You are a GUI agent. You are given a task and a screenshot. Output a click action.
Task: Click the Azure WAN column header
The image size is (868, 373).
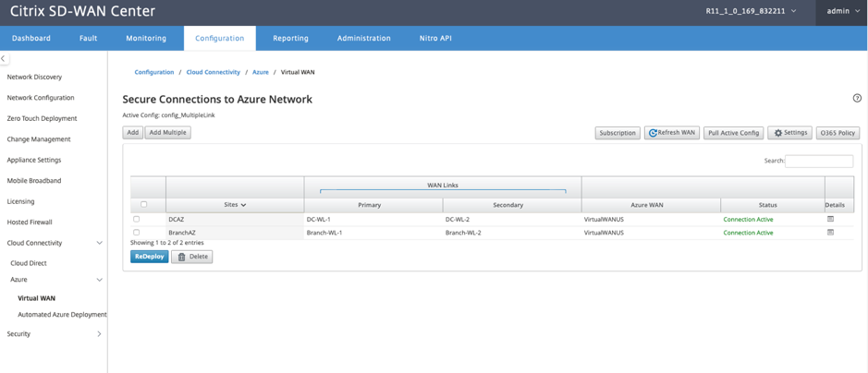tap(651, 205)
